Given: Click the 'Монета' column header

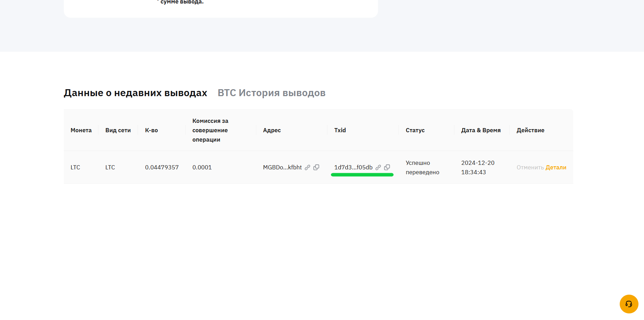Looking at the screenshot, I should (x=81, y=130).
